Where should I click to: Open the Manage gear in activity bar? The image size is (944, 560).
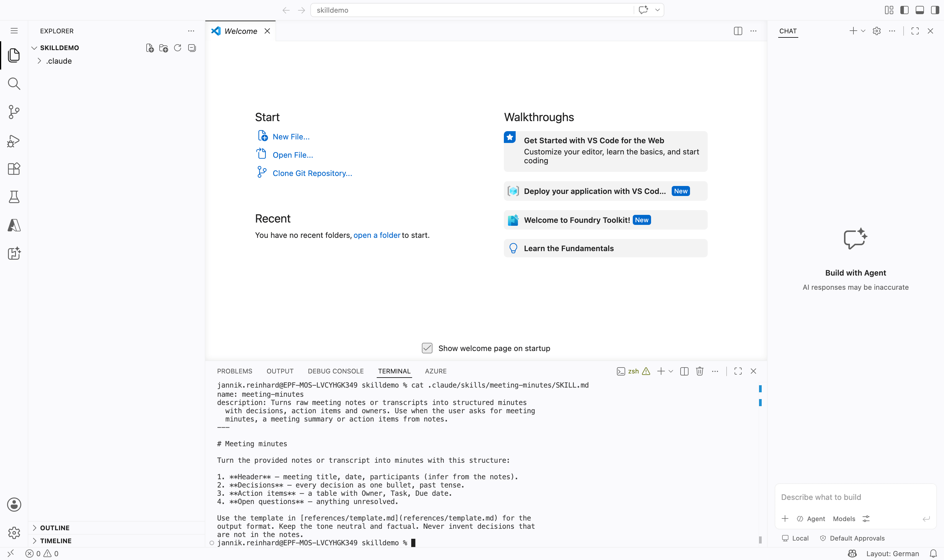[x=14, y=533]
